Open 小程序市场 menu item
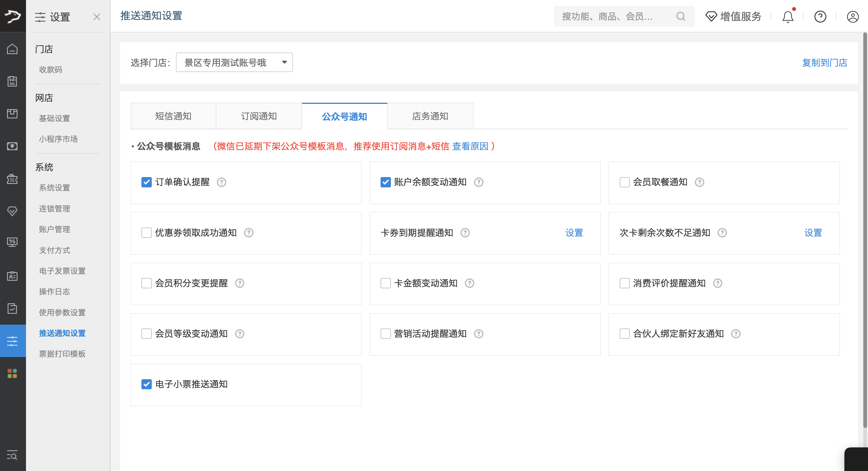The image size is (868, 471). point(58,139)
